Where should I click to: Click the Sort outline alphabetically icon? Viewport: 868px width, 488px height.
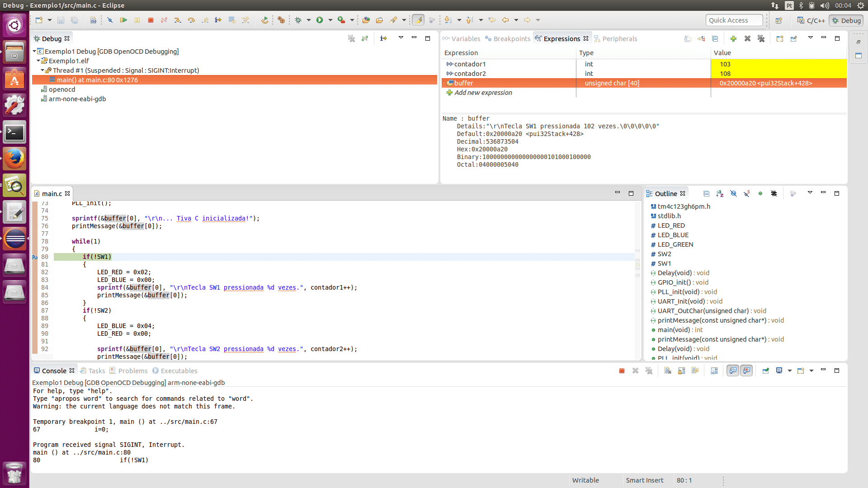coord(720,194)
